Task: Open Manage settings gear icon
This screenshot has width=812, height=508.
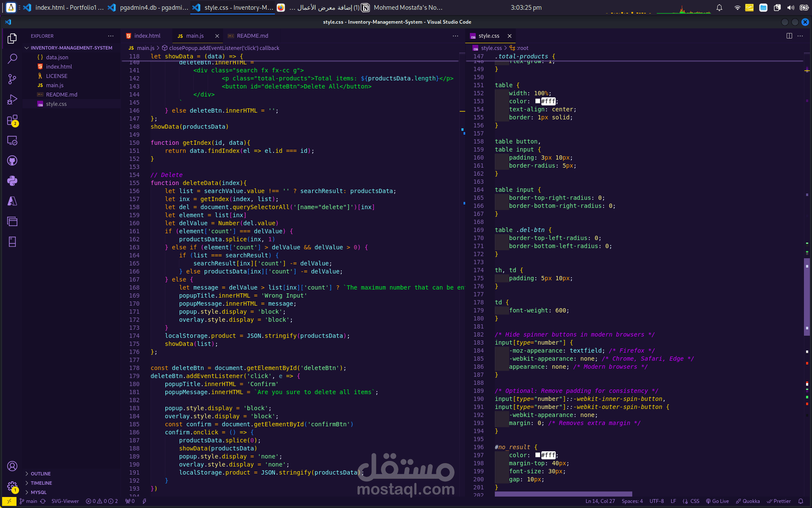Action: coord(12,486)
